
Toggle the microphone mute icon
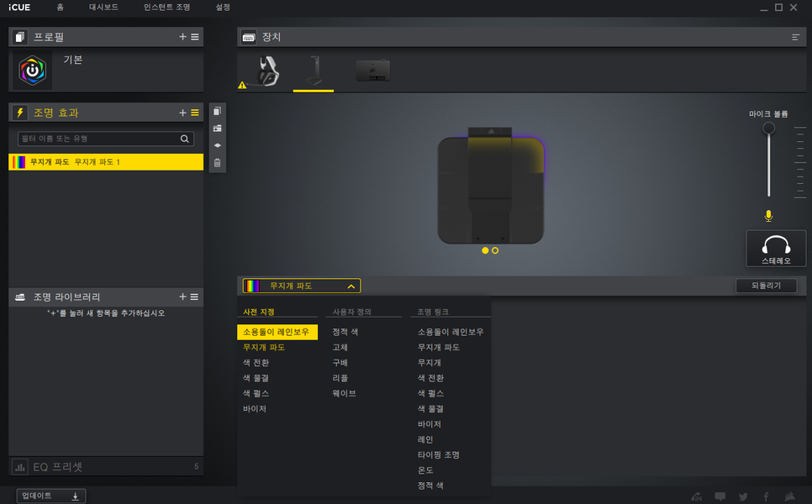coord(768,216)
